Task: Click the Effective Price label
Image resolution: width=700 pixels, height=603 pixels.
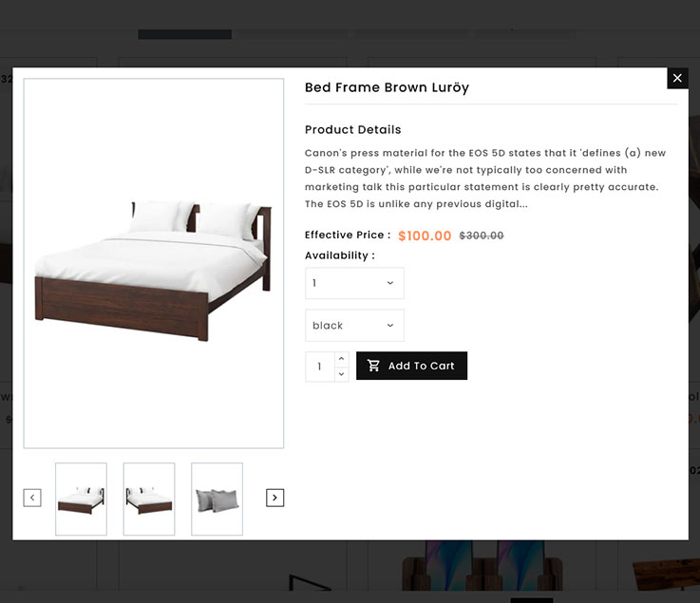Action: [x=347, y=235]
